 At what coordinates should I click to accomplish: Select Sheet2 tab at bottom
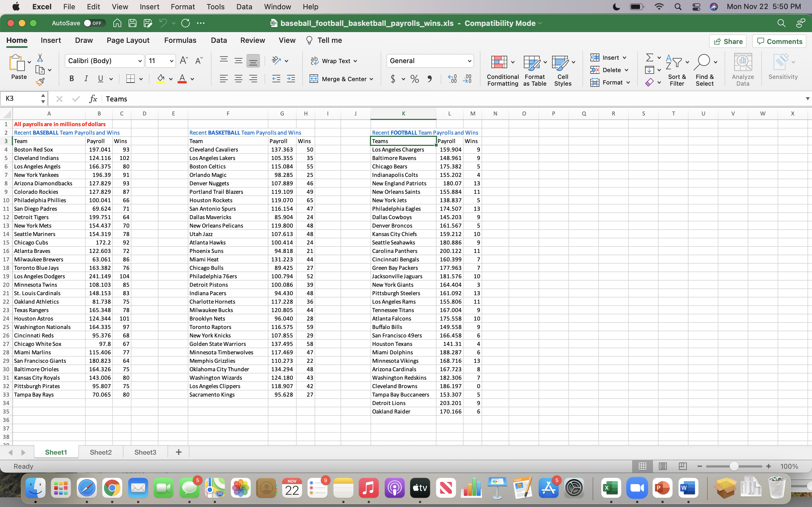click(101, 452)
